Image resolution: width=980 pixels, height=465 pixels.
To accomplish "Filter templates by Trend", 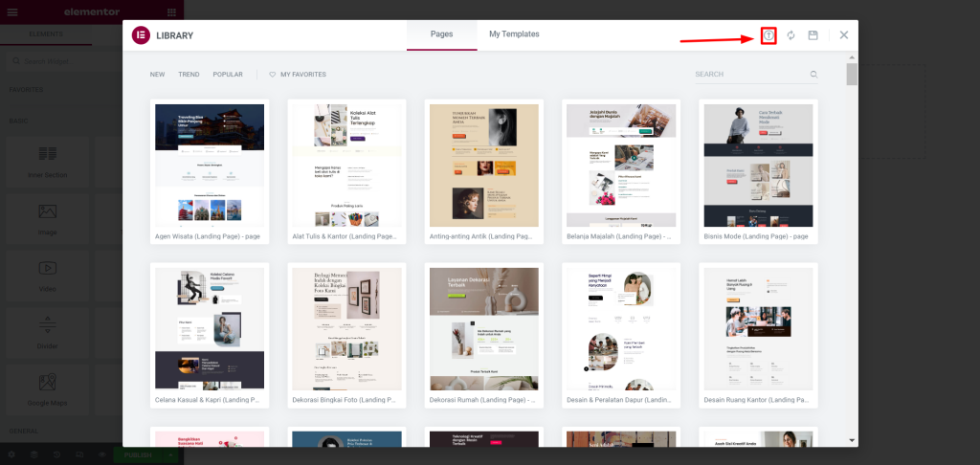I will click(x=189, y=75).
